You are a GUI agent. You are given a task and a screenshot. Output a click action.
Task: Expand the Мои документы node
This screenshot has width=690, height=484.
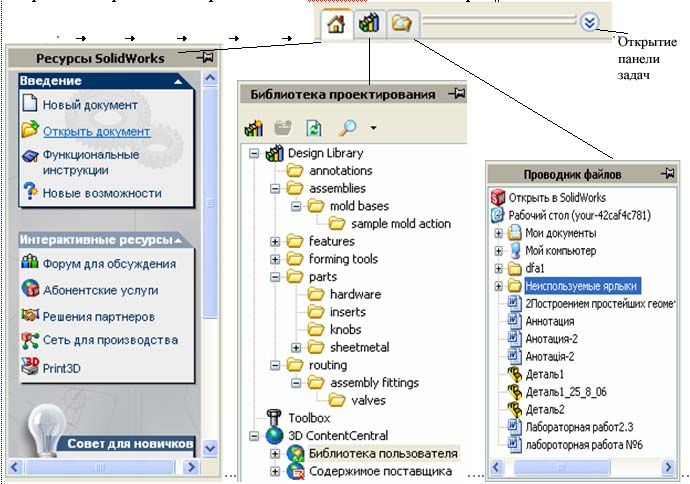498,233
